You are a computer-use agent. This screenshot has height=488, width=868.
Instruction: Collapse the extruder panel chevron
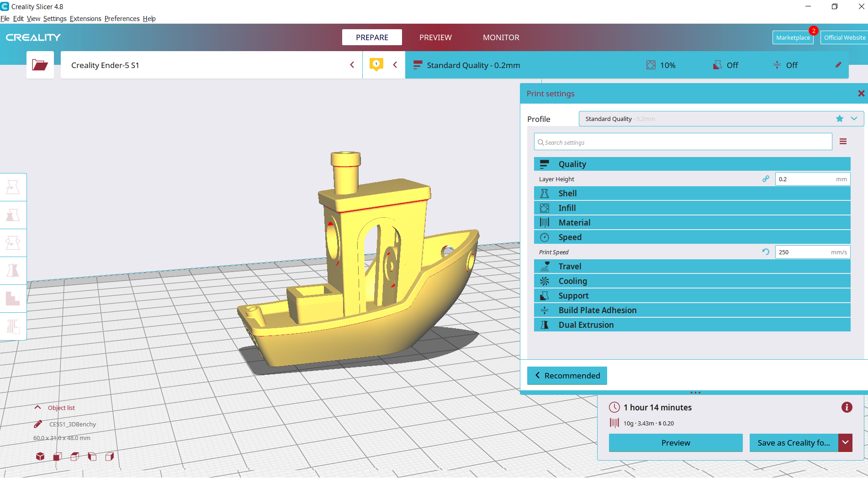395,65
